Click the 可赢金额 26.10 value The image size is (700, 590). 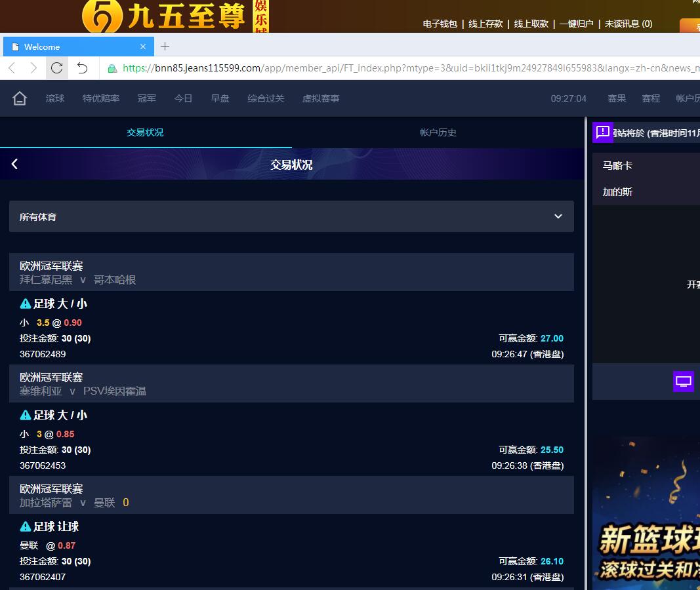[x=552, y=561]
